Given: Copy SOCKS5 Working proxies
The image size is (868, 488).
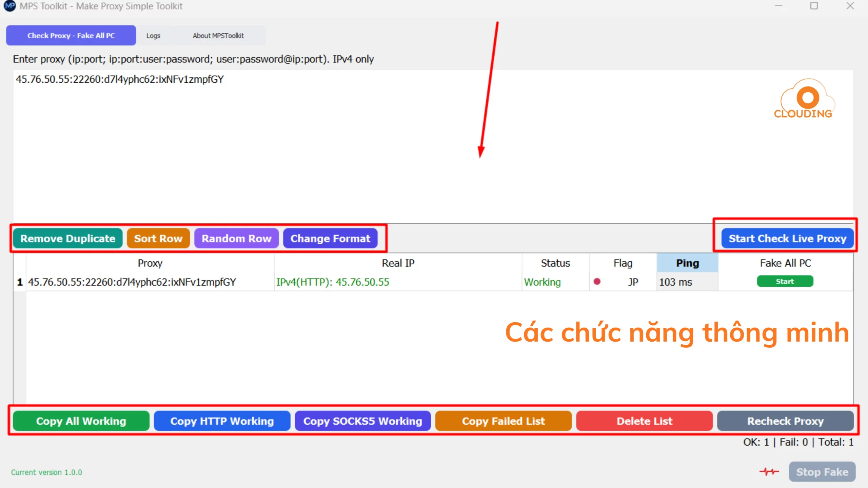Looking at the screenshot, I should 362,421.
